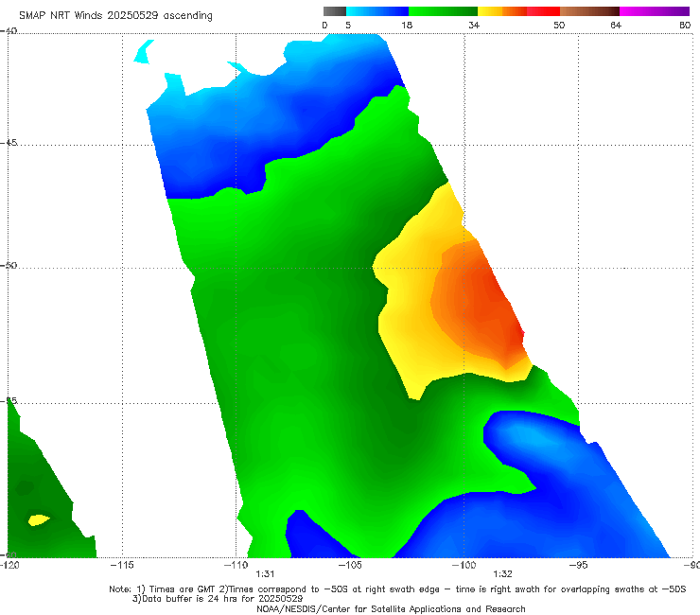Click the latitude label '-45'

pyautogui.click(x=9, y=143)
